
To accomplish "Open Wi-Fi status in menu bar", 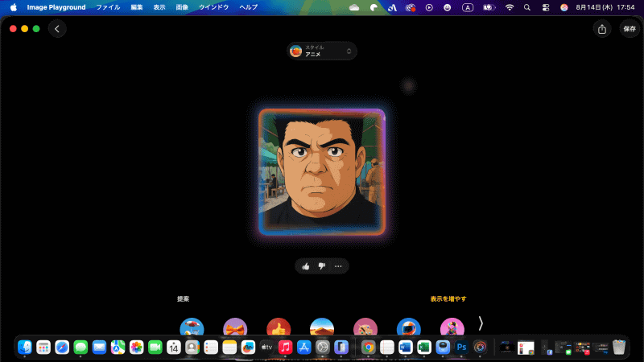I will pyautogui.click(x=510, y=7).
